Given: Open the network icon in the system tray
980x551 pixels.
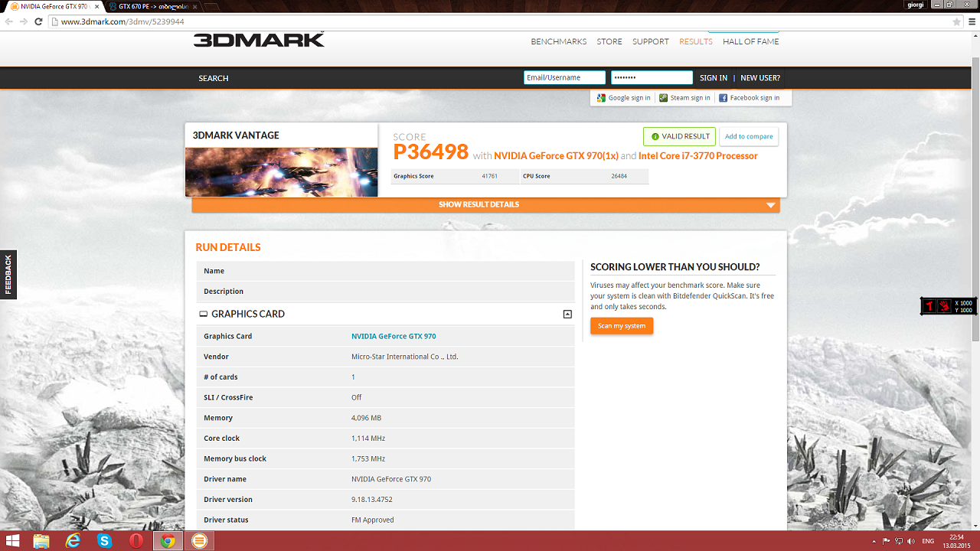Looking at the screenshot, I should pyautogui.click(x=898, y=541).
